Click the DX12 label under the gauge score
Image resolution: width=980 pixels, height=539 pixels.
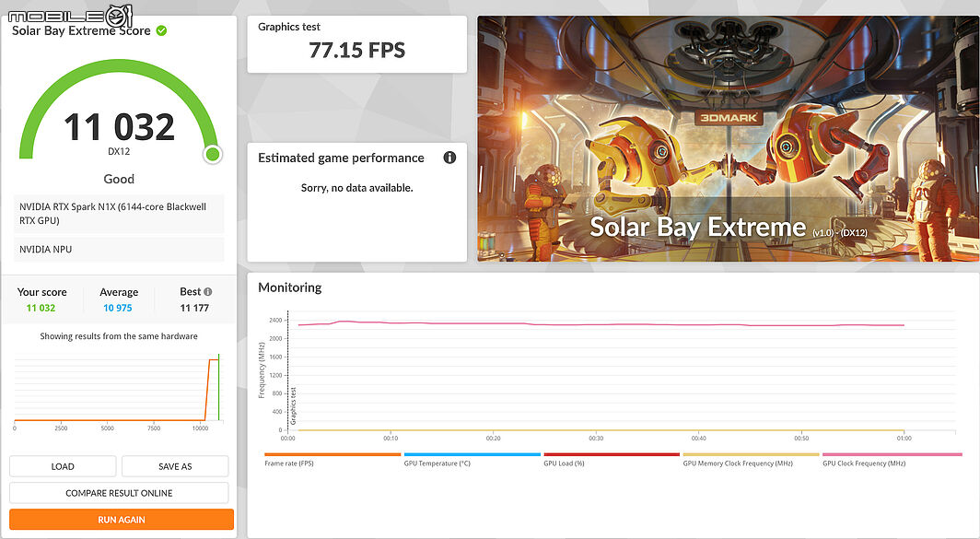pyautogui.click(x=119, y=151)
